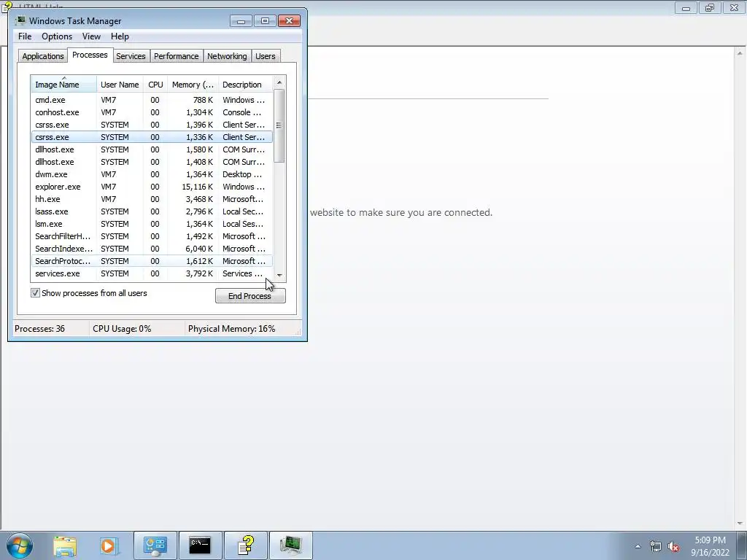Click the End Process button
747x560 pixels.
point(250,296)
